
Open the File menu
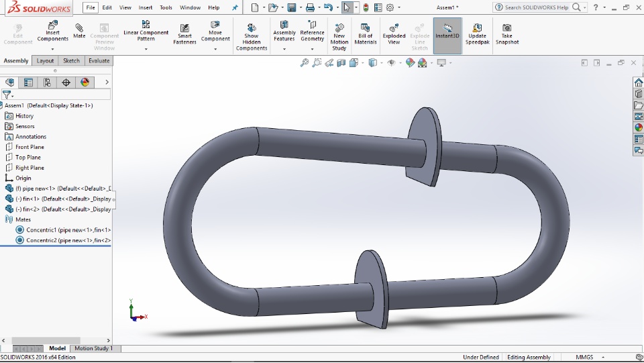[x=91, y=7]
